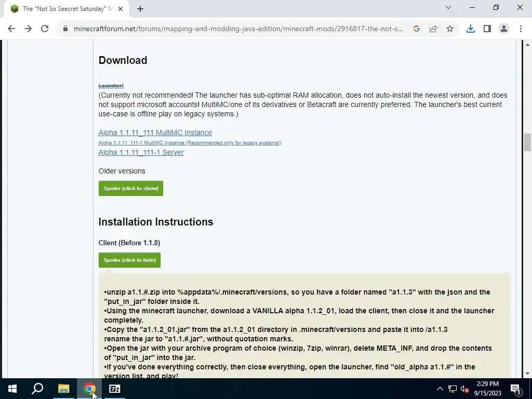Viewport: 532px width, 399px height.
Task: Open network status tray icon
Action: click(453, 389)
